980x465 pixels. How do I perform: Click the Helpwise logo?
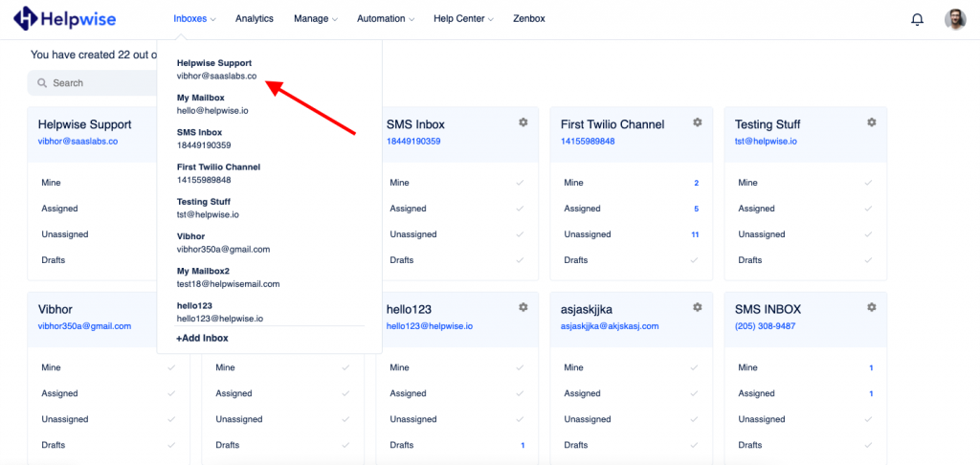pos(64,19)
